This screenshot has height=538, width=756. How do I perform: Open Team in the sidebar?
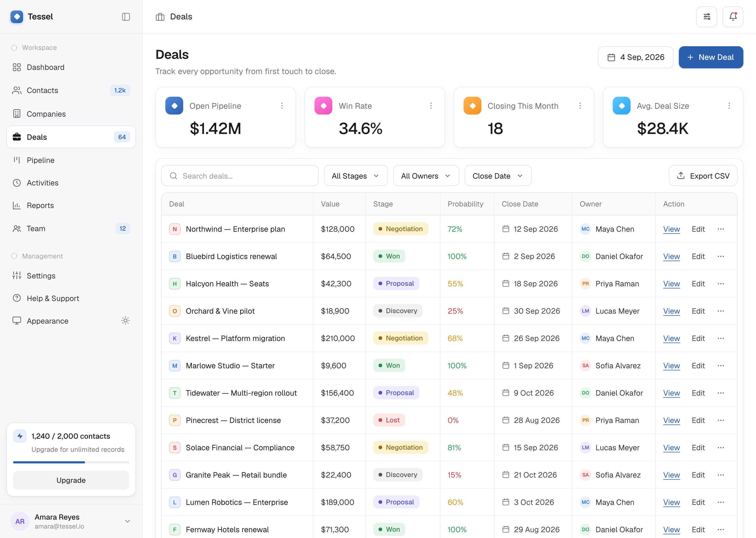pos(71,229)
